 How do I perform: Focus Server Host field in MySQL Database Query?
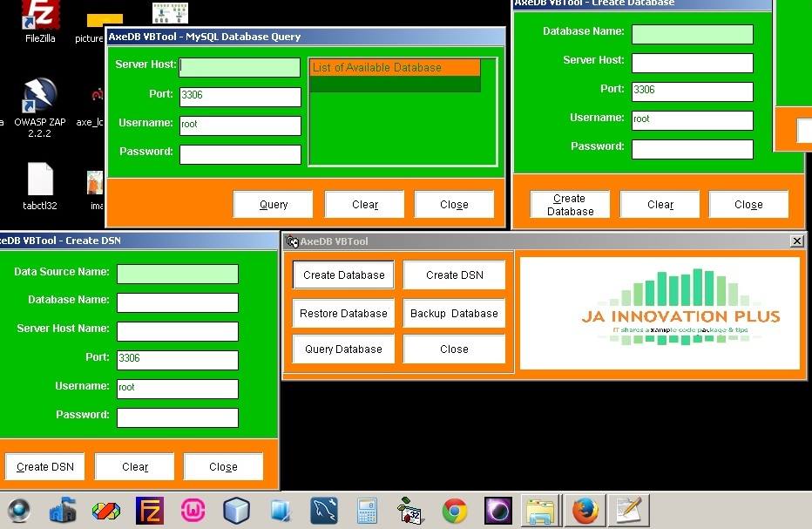(240, 67)
